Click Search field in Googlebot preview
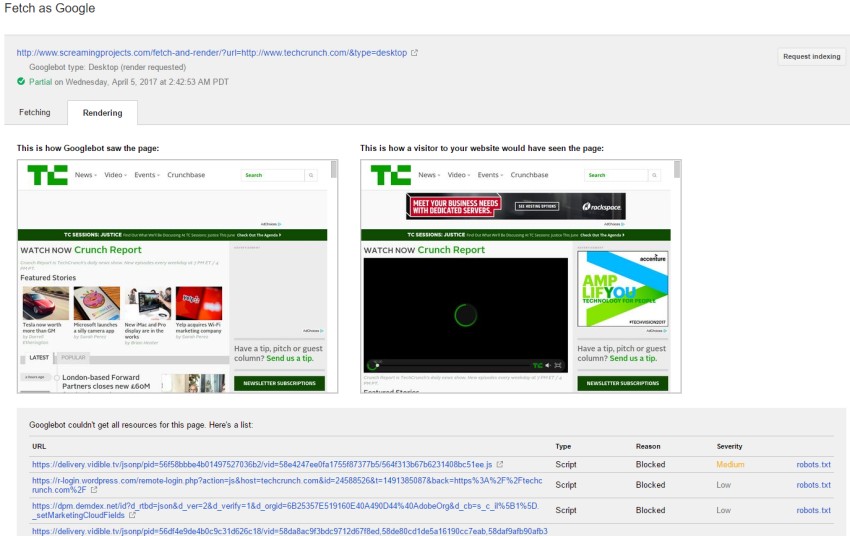 point(273,175)
